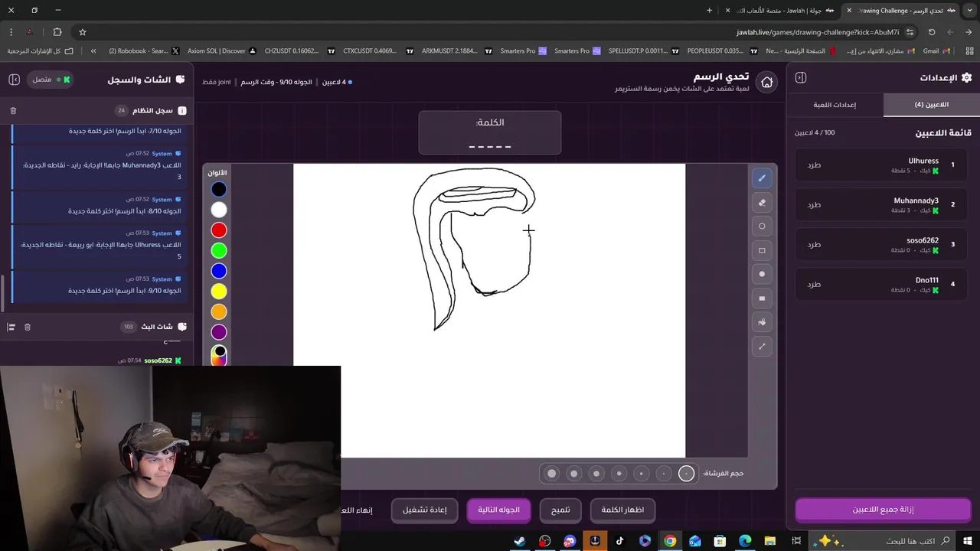
Task: Pick the yellow color swatch
Action: pos(219,292)
